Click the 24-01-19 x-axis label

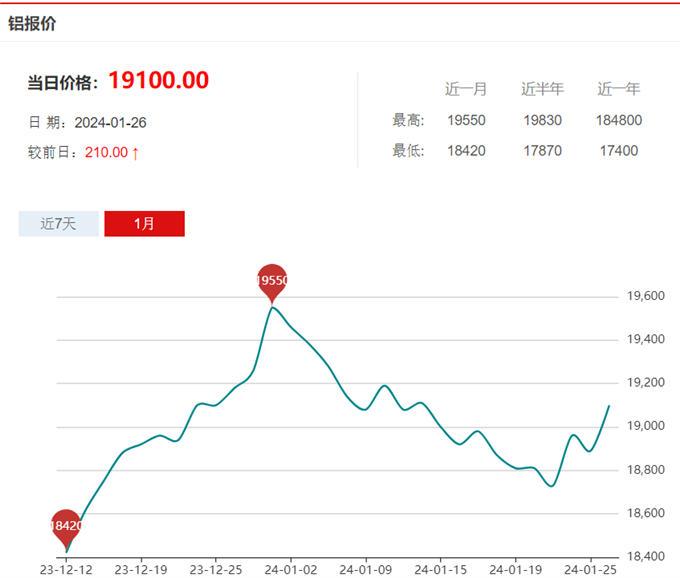point(516,570)
